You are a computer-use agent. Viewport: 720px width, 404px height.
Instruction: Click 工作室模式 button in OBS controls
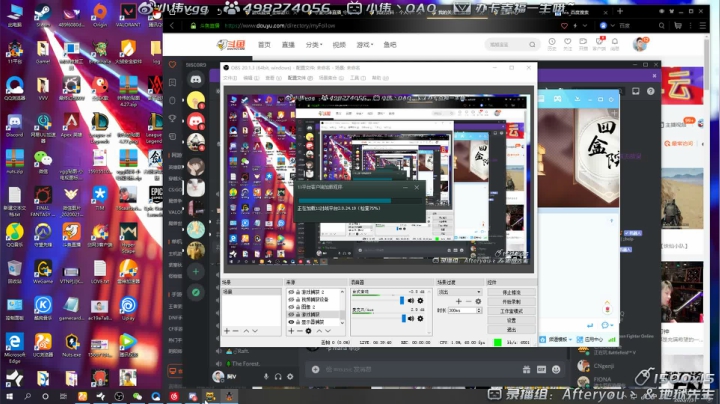click(x=511, y=311)
